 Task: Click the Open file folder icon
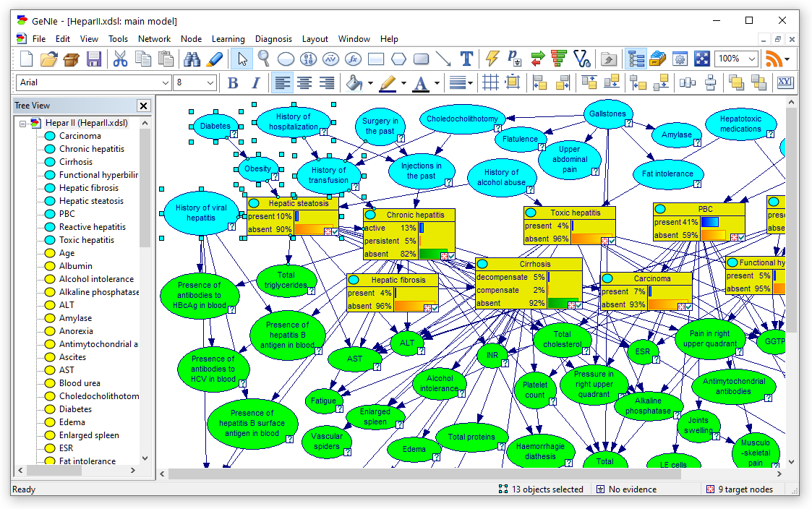point(48,59)
